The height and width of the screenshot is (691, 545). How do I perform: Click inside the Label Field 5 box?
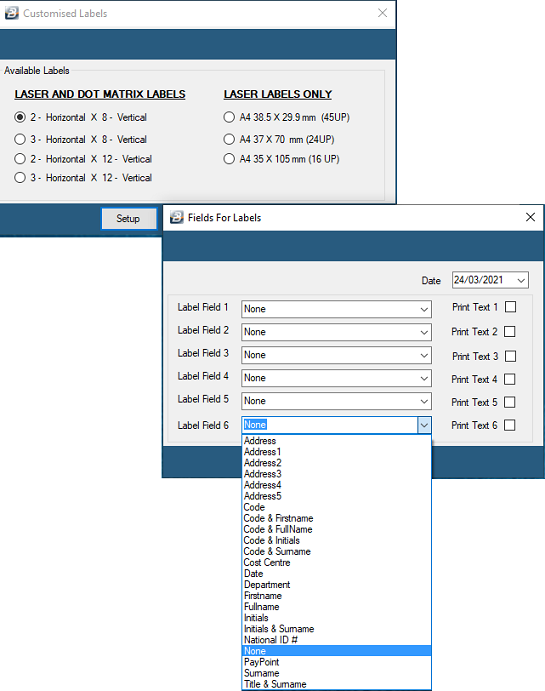336,401
